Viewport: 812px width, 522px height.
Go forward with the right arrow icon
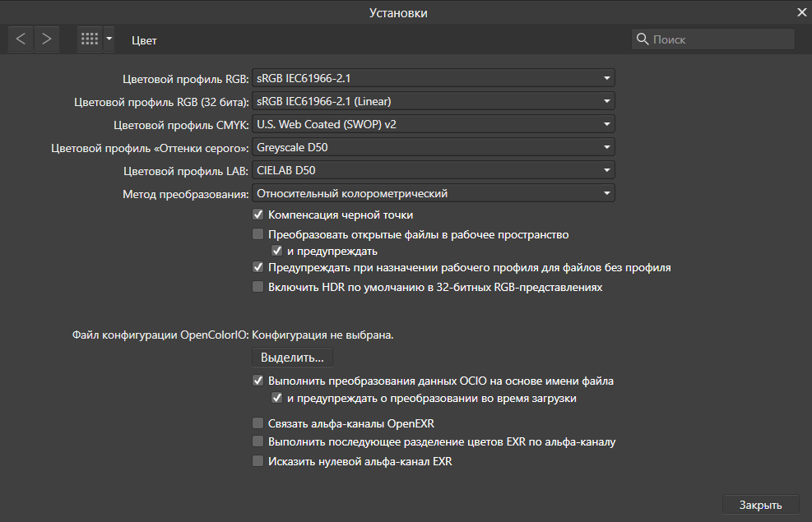click(47, 39)
